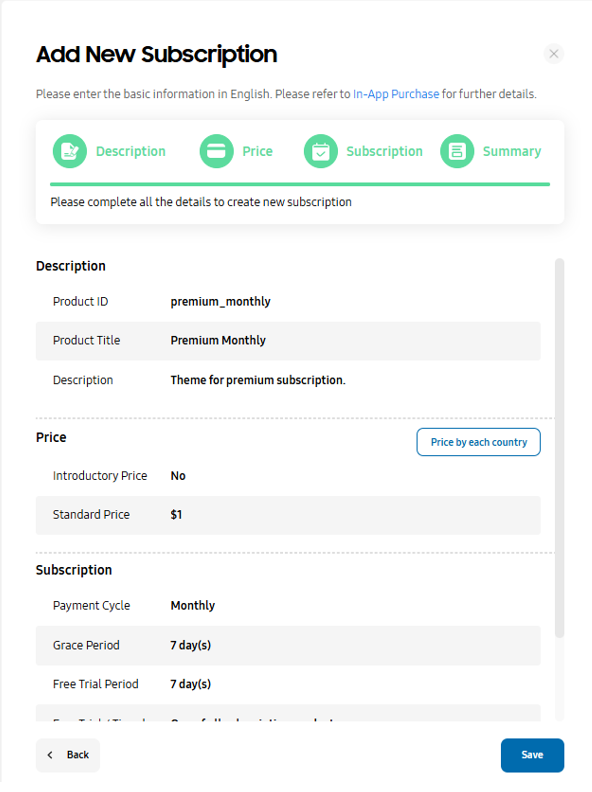Viewport: 592px width, 792px height.
Task: Select the Grace Period 7 day(s) row
Action: click(288, 645)
